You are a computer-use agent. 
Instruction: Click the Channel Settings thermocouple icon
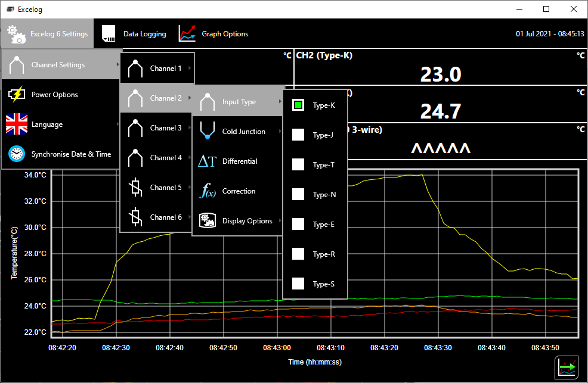[17, 65]
